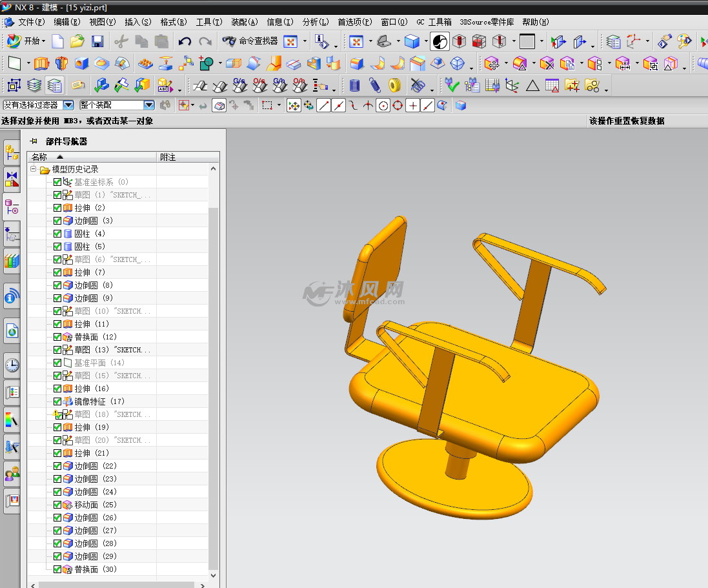Viewport: 708px width, 588px height.
Task: Open the Internet Explorer sidebar tab
Action: coord(12,332)
